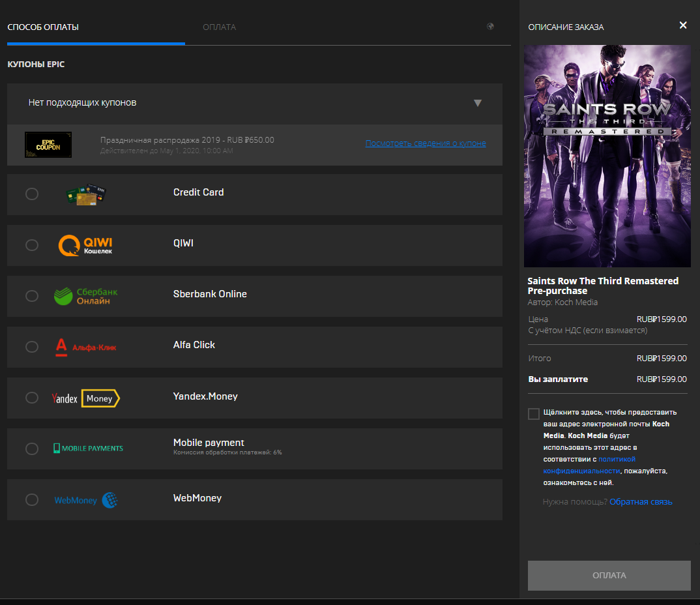Click the Yandex Money logo
700x605 pixels.
(85, 398)
